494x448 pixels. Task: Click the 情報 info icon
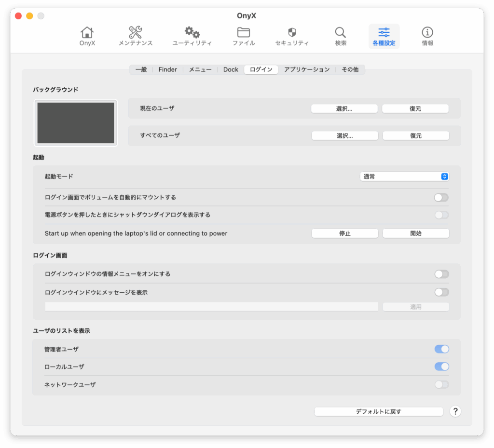point(427,33)
